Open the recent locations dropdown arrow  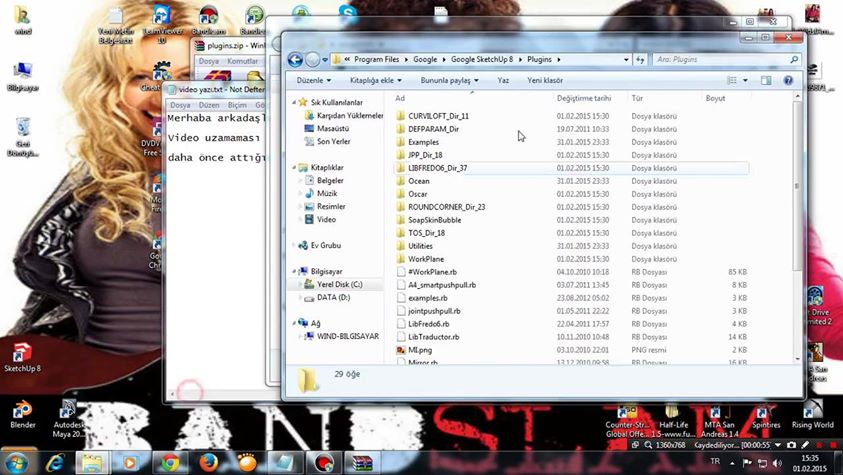tap(325, 60)
